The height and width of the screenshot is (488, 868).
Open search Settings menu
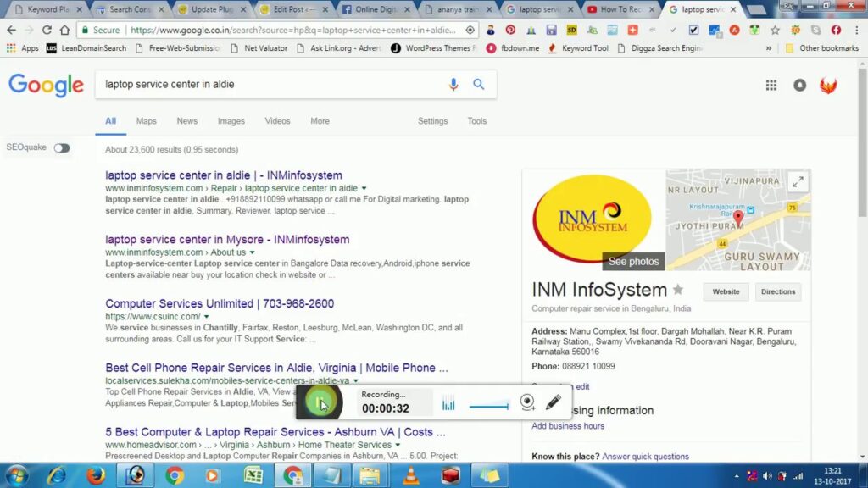click(x=432, y=120)
